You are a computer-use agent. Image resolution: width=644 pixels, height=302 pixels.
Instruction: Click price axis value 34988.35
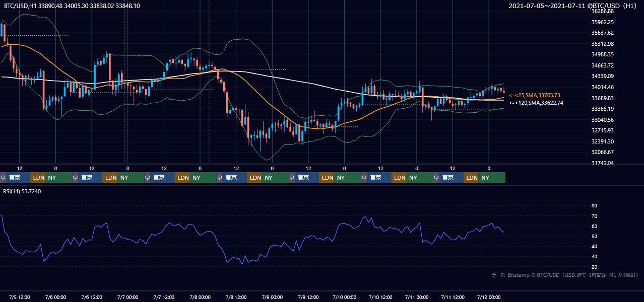(x=603, y=54)
